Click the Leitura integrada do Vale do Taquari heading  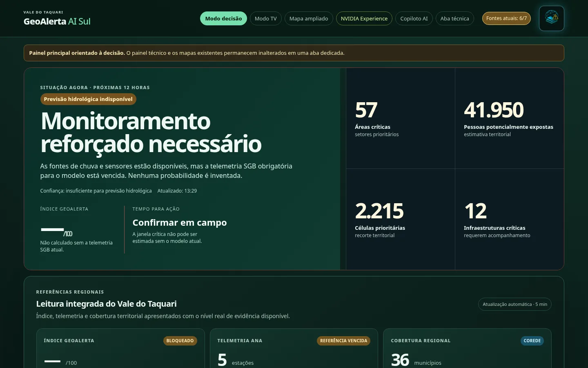[x=107, y=304]
